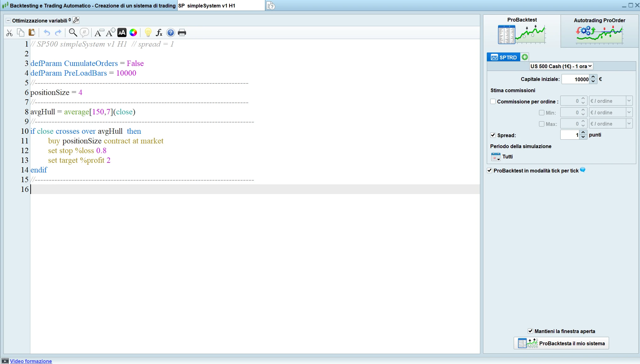Increase editor font size
The height and width of the screenshot is (364, 640).
pyautogui.click(x=110, y=32)
